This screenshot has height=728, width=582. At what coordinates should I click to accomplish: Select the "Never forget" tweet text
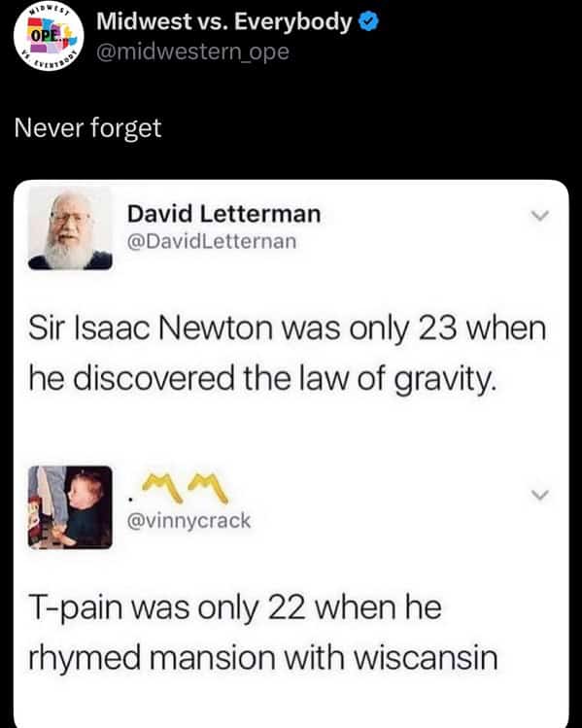coord(87,127)
